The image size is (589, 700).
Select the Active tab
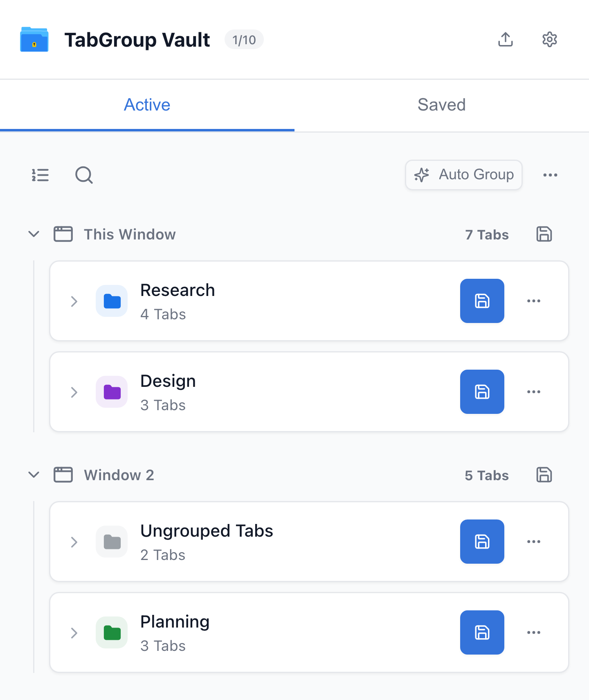(x=147, y=105)
